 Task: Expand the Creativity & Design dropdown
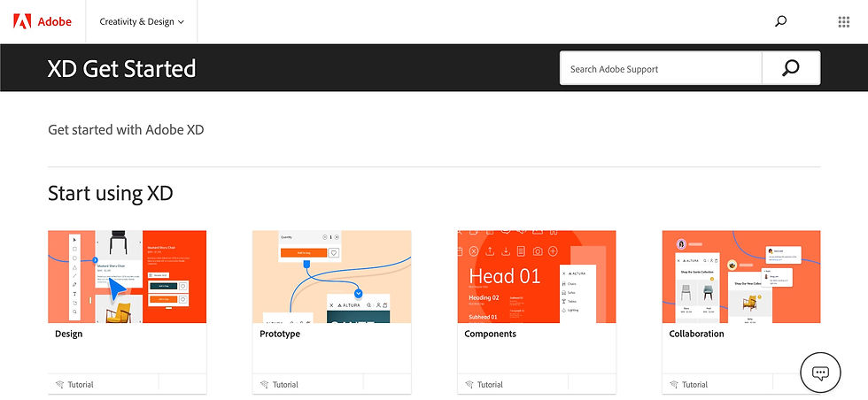coord(142,21)
